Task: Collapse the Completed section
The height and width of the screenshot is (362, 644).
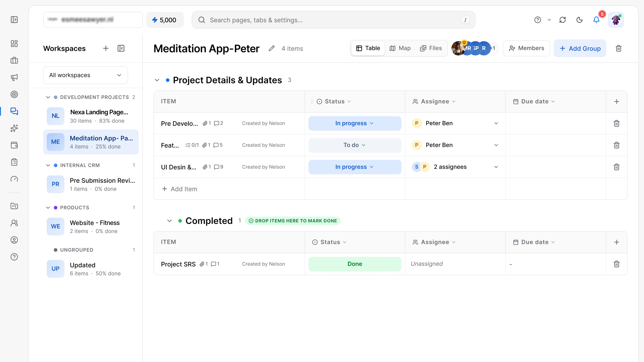Action: [169, 221]
